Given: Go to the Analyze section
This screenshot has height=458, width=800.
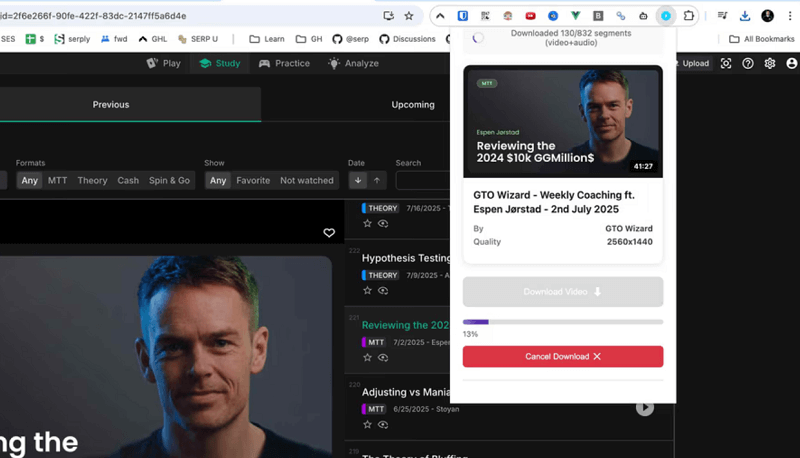Looking at the screenshot, I should pos(354,63).
